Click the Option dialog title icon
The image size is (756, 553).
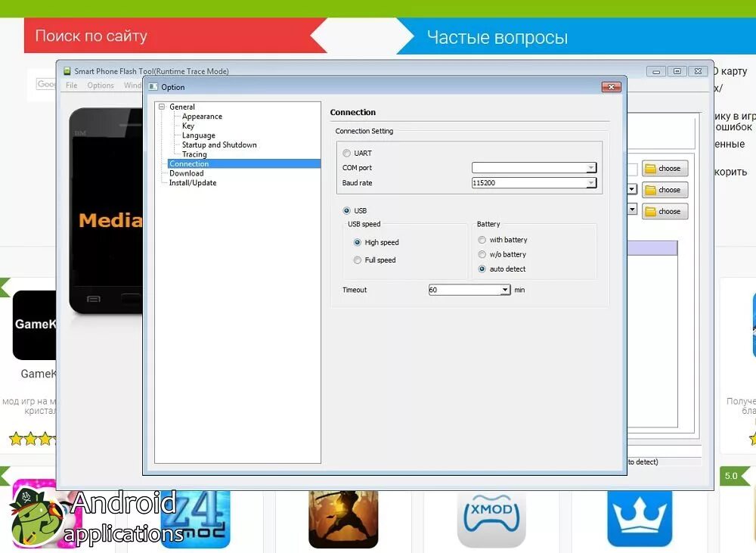point(153,87)
